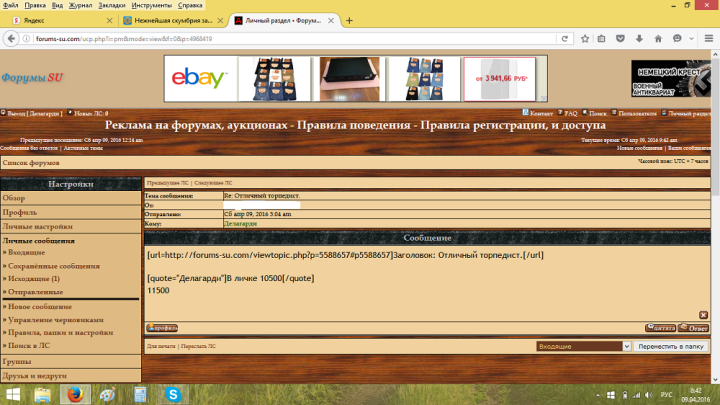Image resolution: width=720 pixels, height=405 pixels.
Task: Open Firefox hamburger menu
Action: (x=707, y=38)
